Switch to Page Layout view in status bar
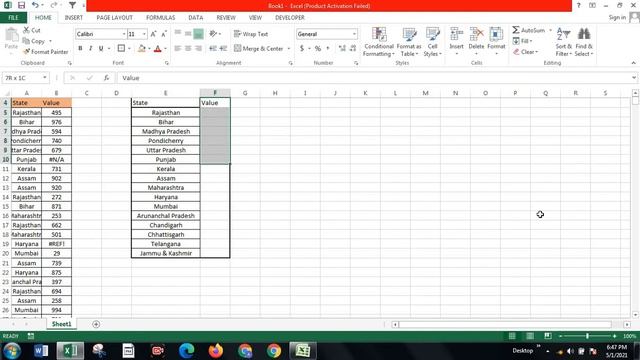 [x=530, y=336]
